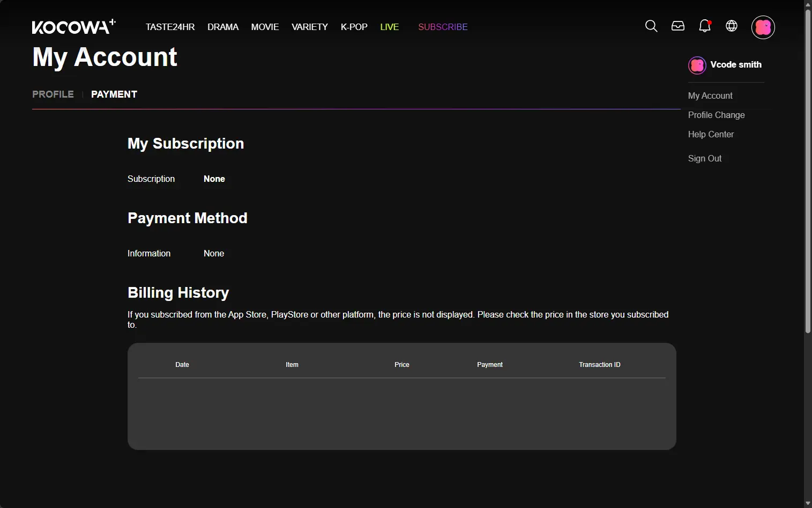This screenshot has width=812, height=508.
Task: Select the PAYMENT tab
Action: point(114,94)
